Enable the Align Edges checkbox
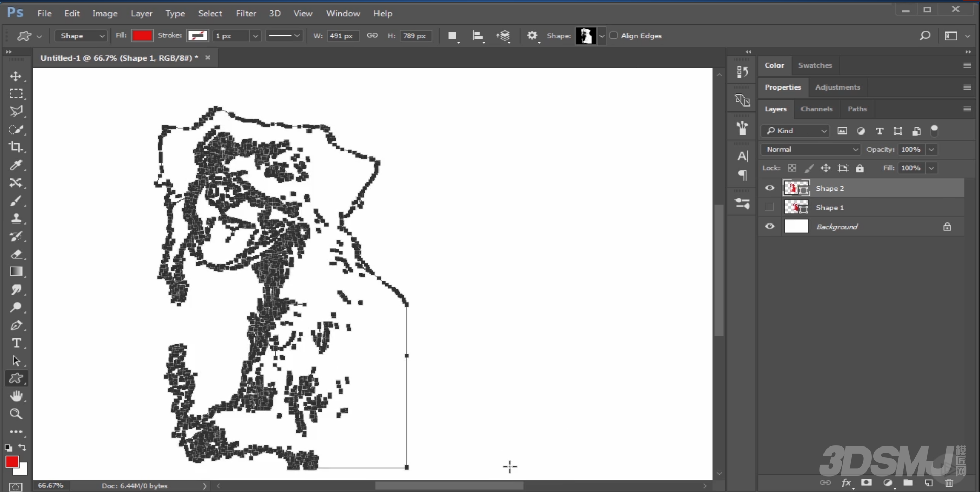This screenshot has height=492, width=980. pyautogui.click(x=614, y=36)
